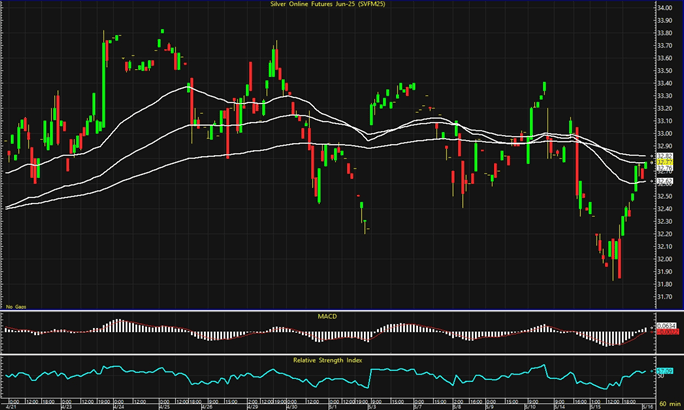Click the Silver Online Futures chart title

pyautogui.click(x=330, y=5)
